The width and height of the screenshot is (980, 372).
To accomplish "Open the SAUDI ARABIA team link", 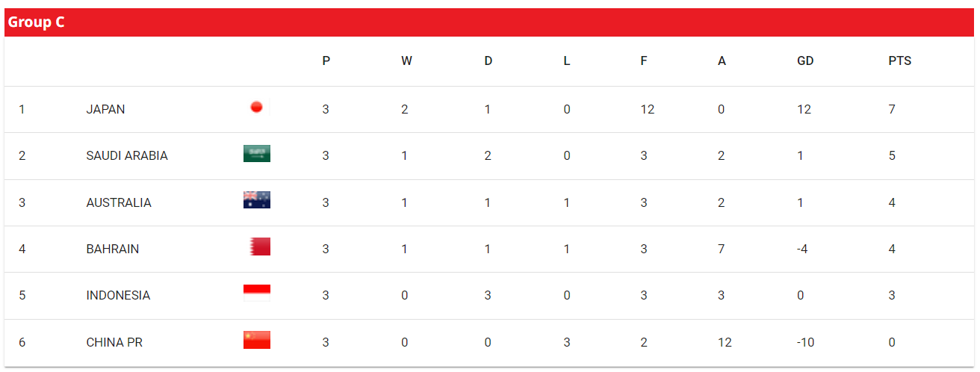I will point(127,155).
